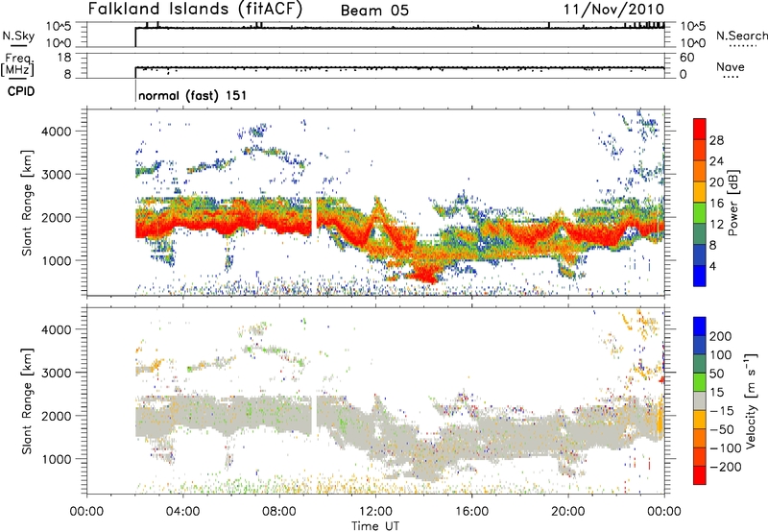Click the "16:00" time axis label

[471, 511]
